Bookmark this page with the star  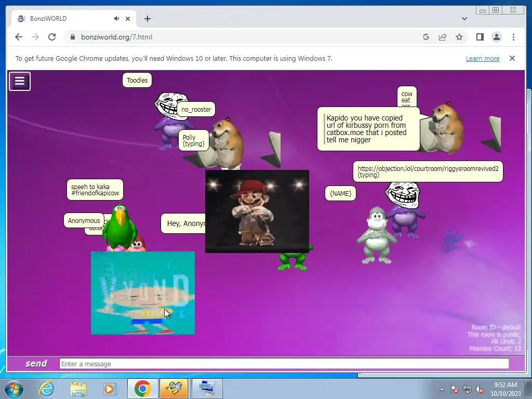click(459, 37)
